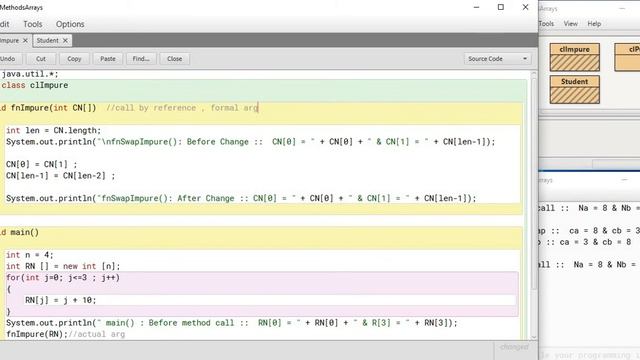This screenshot has width=640, height=360.
Task: Close the editor window
Action: (525, 7)
